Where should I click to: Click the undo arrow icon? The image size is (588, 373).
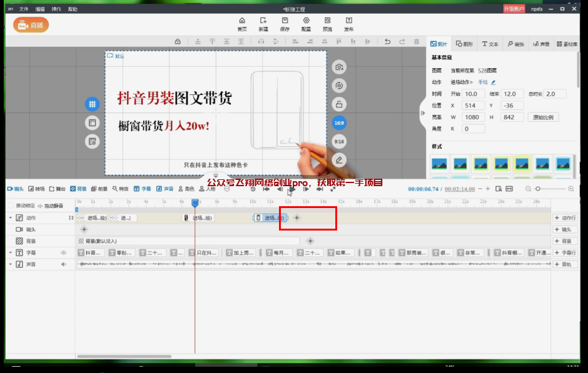pos(387,42)
